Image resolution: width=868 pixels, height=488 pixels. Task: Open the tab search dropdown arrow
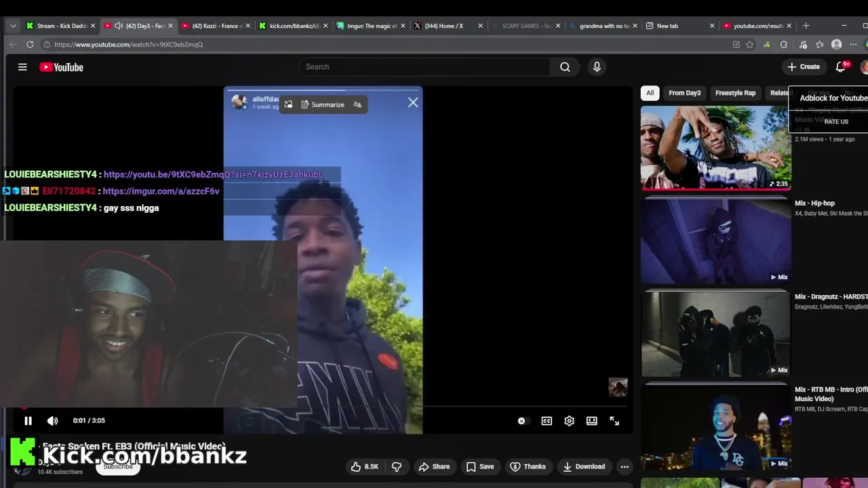tap(12, 26)
